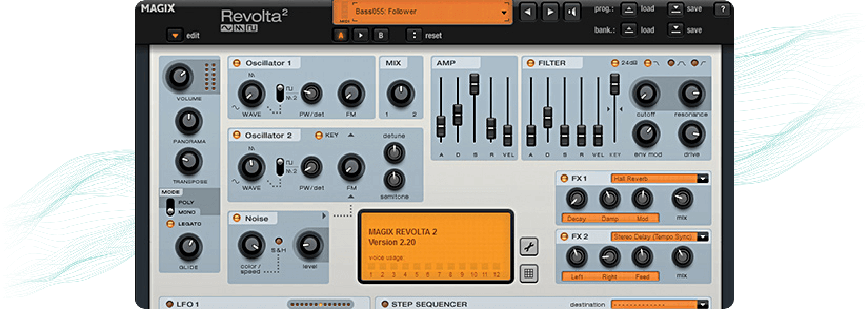The image size is (868, 309).
Task: Go to the next preset
Action: (550, 12)
